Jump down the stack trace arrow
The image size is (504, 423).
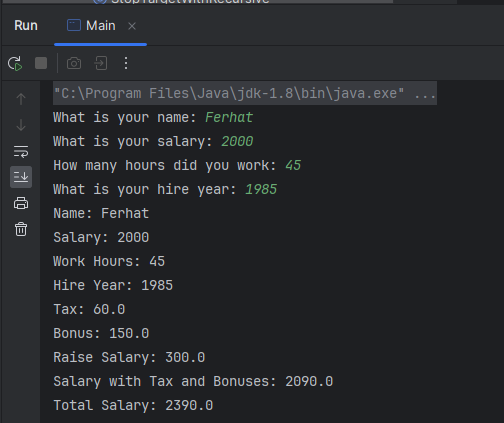[x=21, y=125]
